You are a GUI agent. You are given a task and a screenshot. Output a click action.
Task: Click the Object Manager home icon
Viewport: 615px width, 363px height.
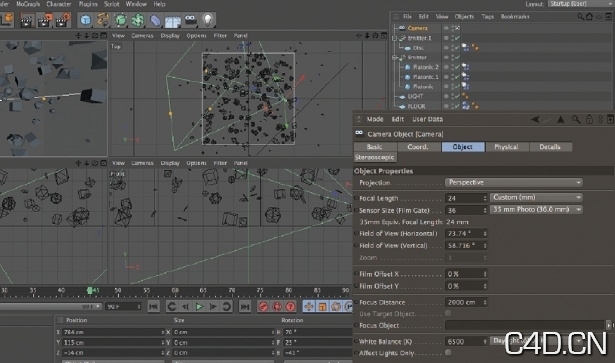point(589,16)
